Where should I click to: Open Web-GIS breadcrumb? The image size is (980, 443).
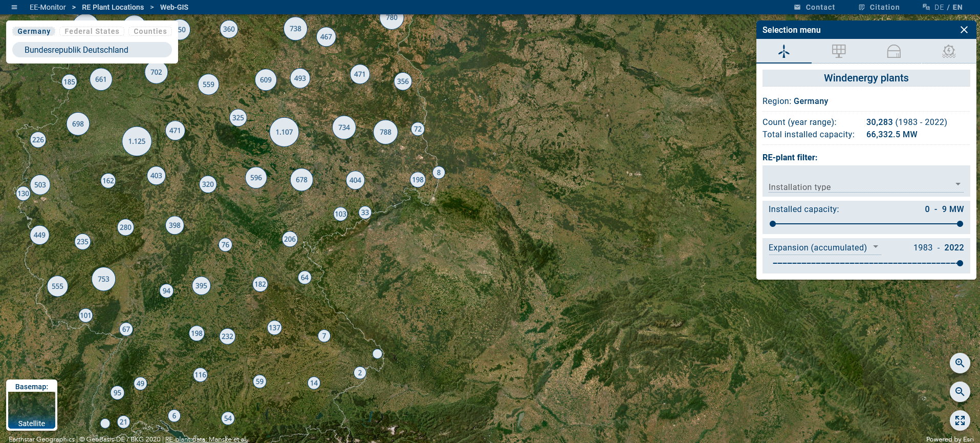pyautogui.click(x=174, y=7)
